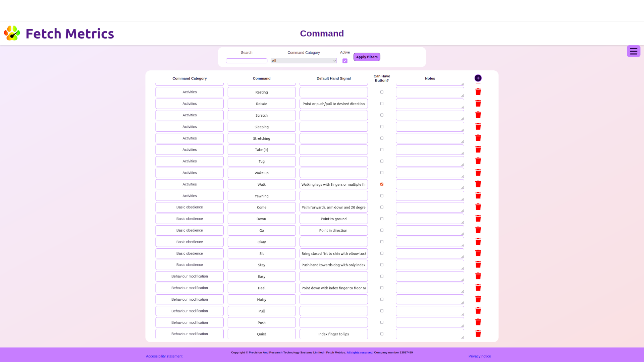
Task: Open the Command Category dropdown
Action: (x=304, y=61)
